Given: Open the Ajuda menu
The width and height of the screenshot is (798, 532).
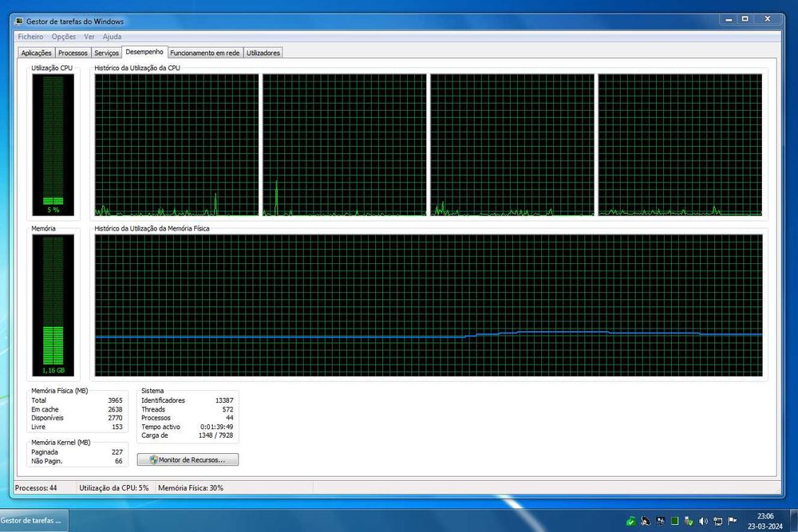Looking at the screenshot, I should [112, 37].
